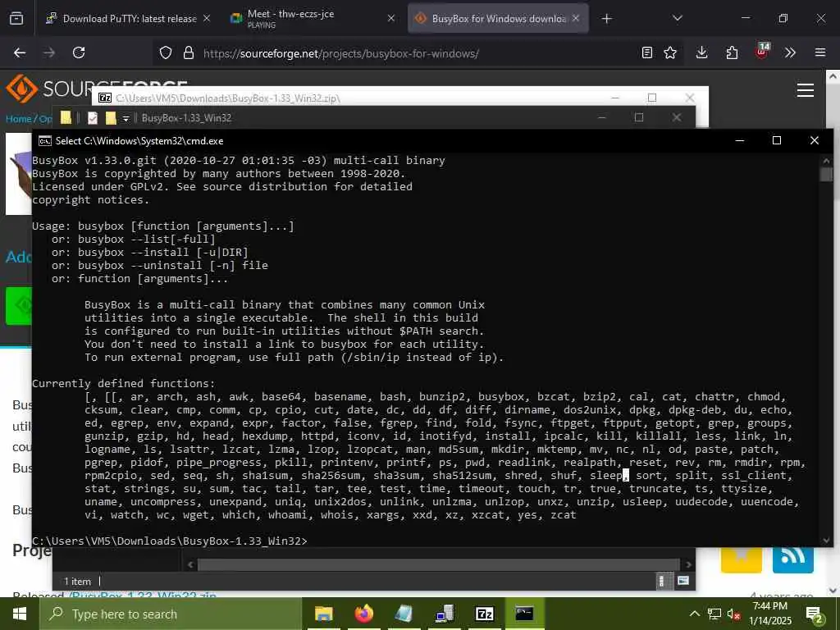Click second folder icon in Explorer toolbar

tap(111, 118)
